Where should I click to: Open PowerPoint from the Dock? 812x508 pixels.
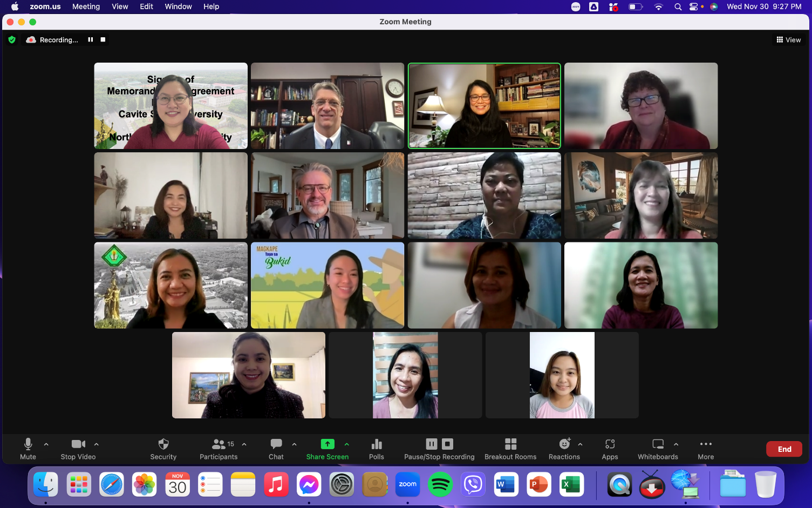click(538, 484)
